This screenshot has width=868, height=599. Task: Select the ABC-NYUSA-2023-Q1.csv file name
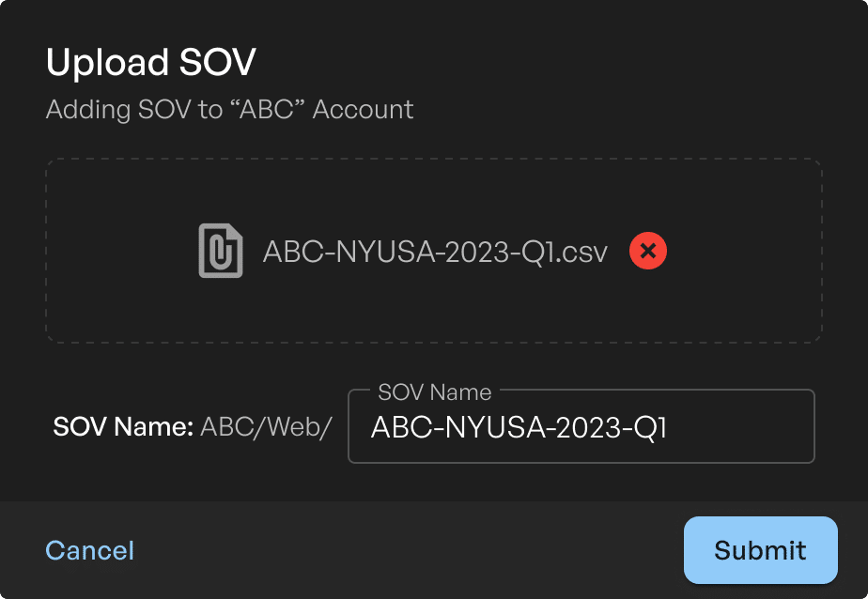pyautogui.click(x=435, y=252)
